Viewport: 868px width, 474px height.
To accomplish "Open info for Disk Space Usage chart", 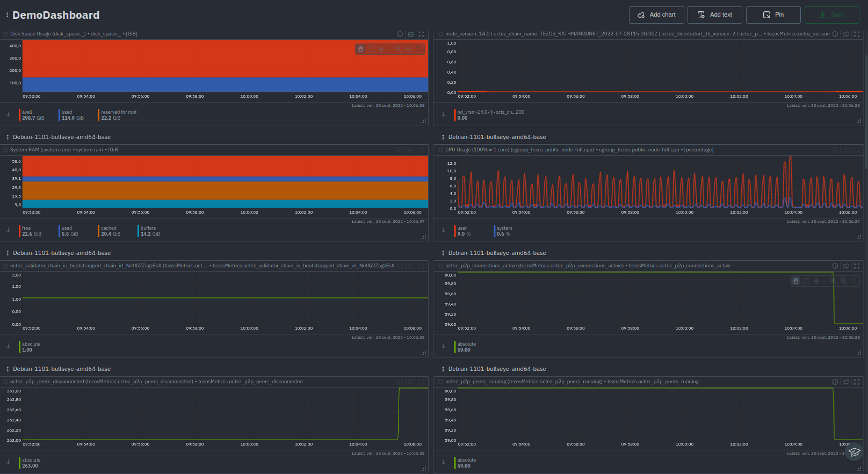I will pos(400,34).
